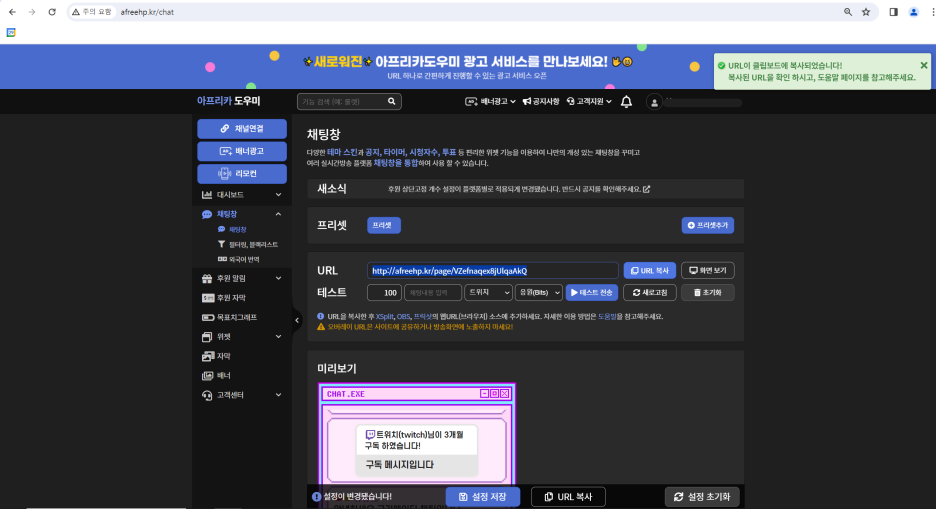Viewport: 936px width, 509px height.
Task: Click 설정 초기화 button at bottom
Action: click(x=702, y=497)
